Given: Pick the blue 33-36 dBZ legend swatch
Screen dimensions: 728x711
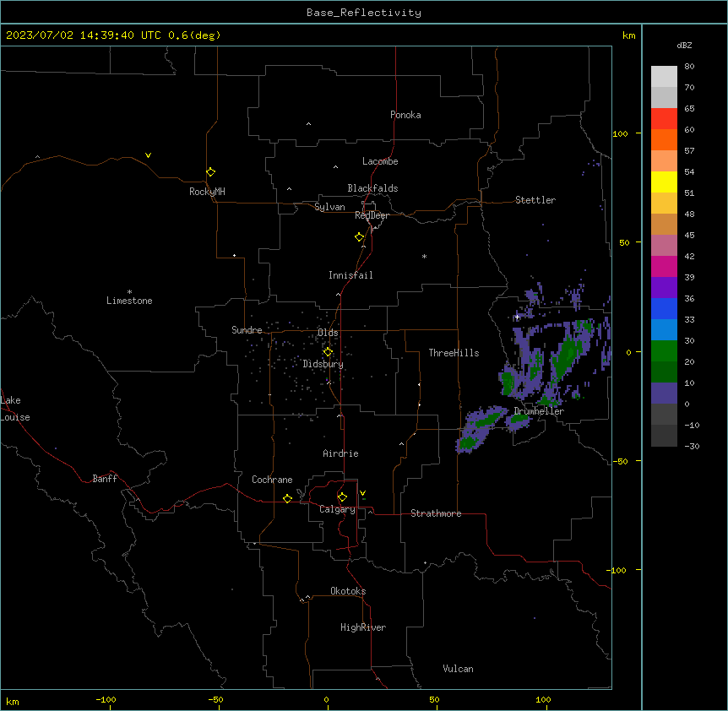Looking at the screenshot, I should [664, 308].
